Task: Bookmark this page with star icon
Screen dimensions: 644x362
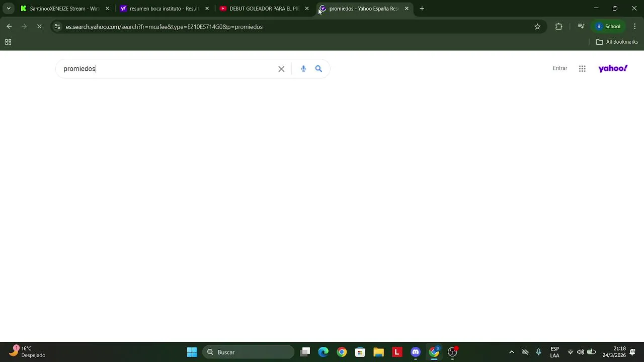Action: (x=537, y=27)
